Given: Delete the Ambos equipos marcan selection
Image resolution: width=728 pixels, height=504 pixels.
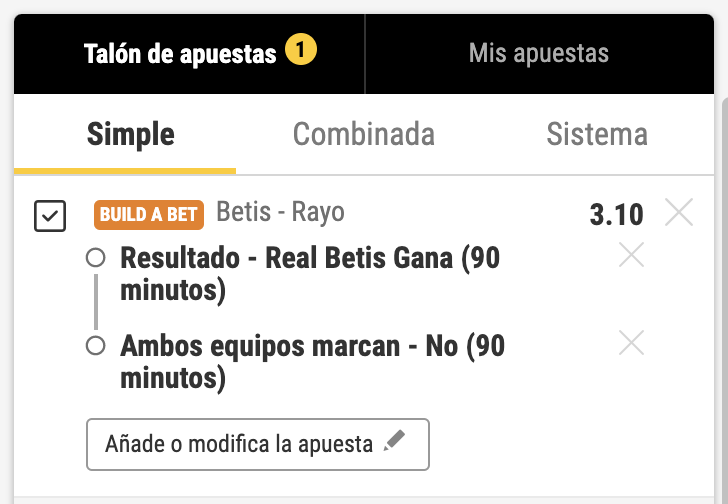Looking at the screenshot, I should point(631,344).
